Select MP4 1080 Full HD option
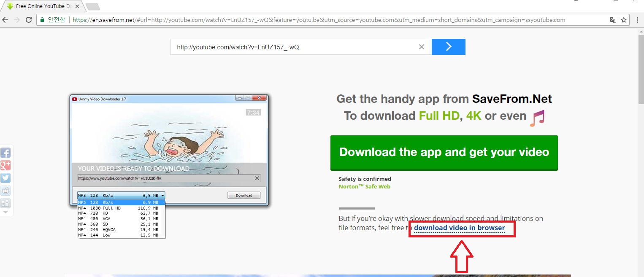 pyautogui.click(x=121, y=208)
